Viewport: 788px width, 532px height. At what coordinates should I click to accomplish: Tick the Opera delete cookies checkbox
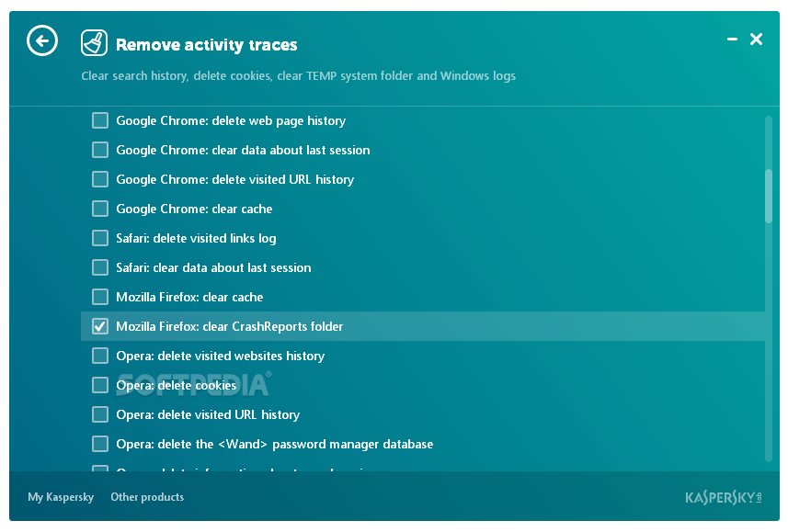pos(100,385)
